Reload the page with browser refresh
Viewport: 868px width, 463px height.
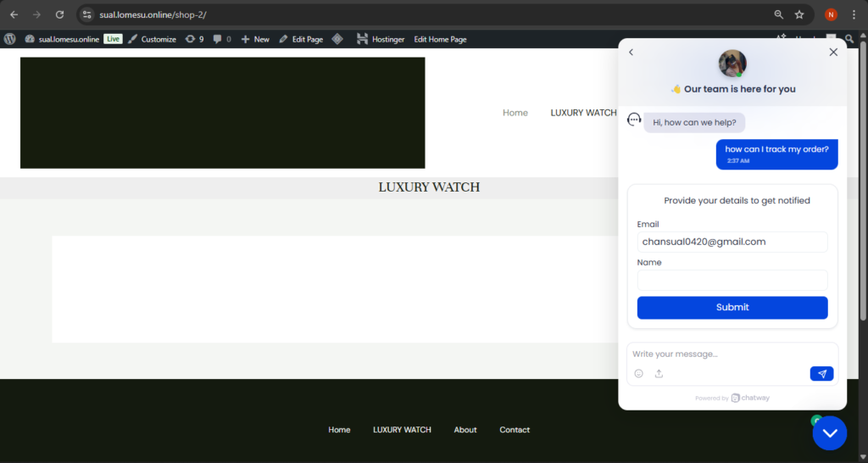tap(59, 14)
